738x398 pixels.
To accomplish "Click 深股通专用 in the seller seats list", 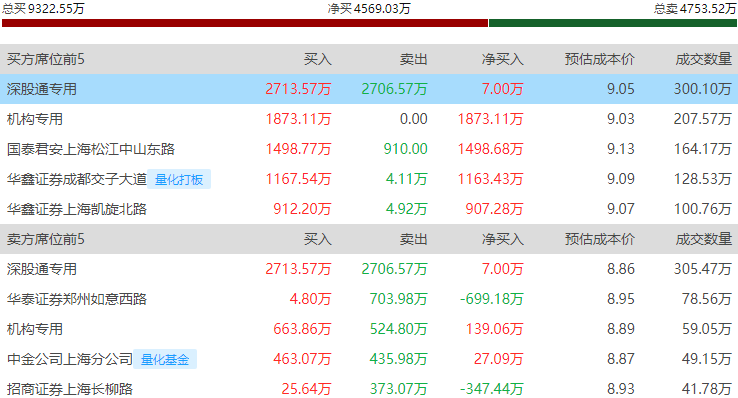I will click(x=42, y=269).
